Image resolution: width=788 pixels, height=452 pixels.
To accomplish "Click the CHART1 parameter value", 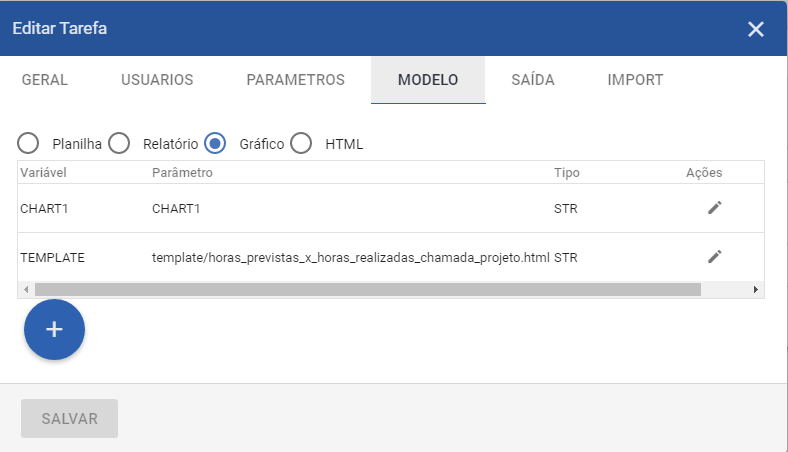I will coord(176,209).
